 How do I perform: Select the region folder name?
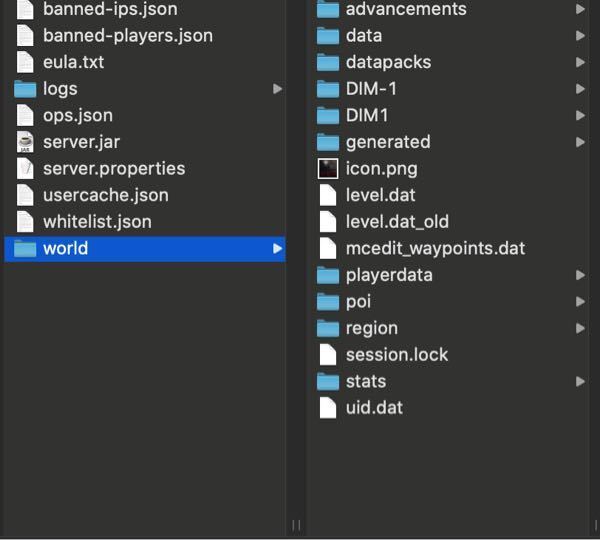tap(372, 329)
